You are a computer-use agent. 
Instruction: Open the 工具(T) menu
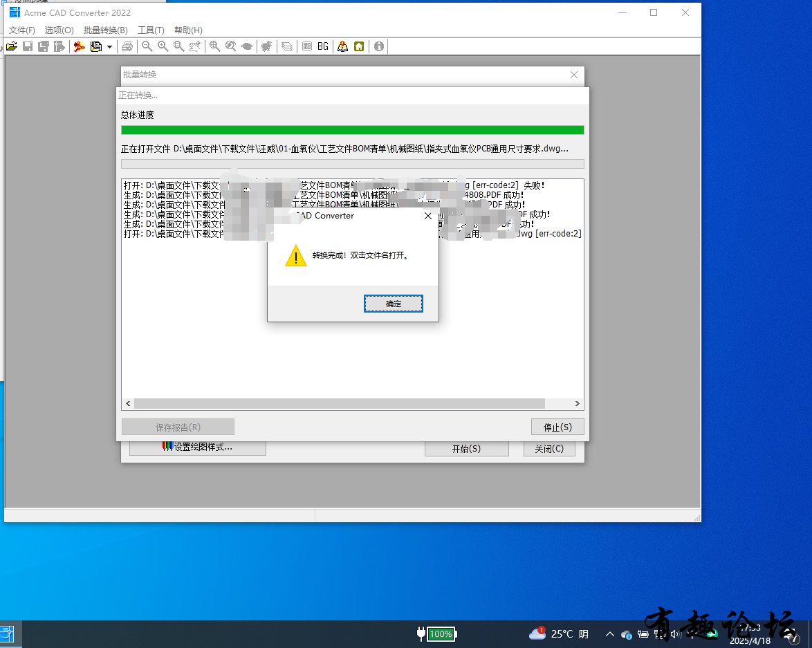(151, 30)
